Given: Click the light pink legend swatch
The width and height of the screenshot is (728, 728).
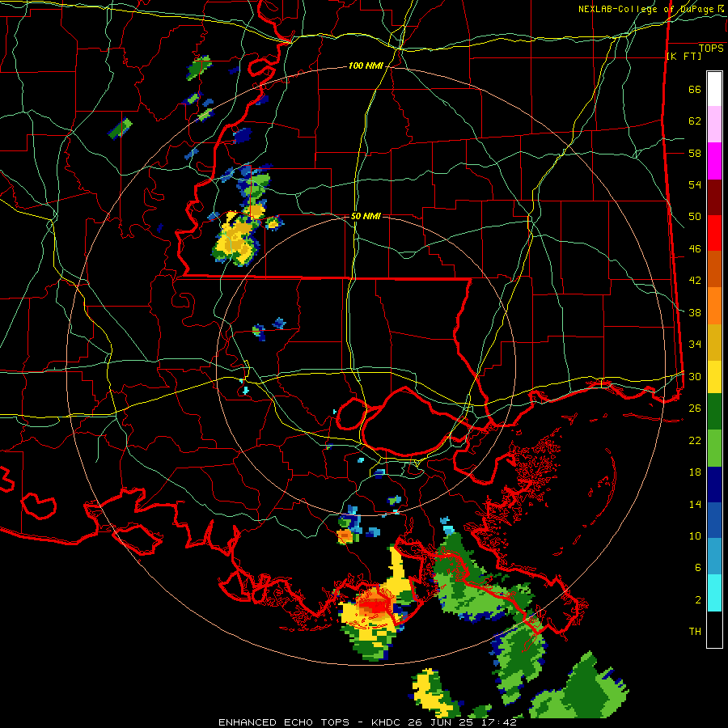Looking at the screenshot, I should coord(714,125).
